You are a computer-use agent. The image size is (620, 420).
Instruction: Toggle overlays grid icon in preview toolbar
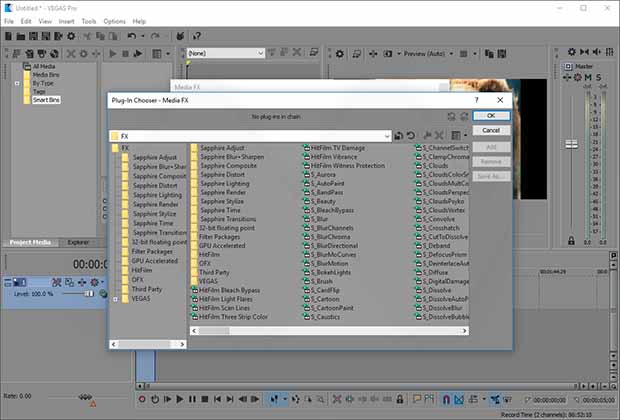coord(463,53)
